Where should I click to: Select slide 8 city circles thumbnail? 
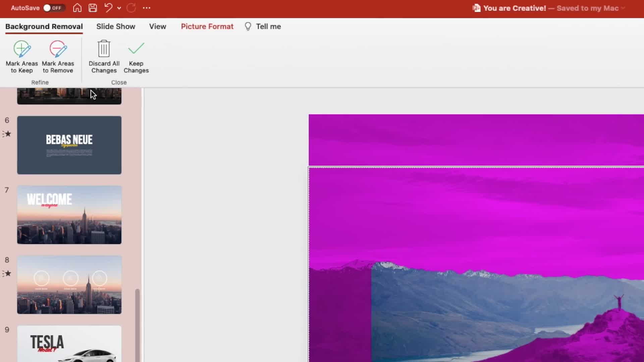click(69, 285)
